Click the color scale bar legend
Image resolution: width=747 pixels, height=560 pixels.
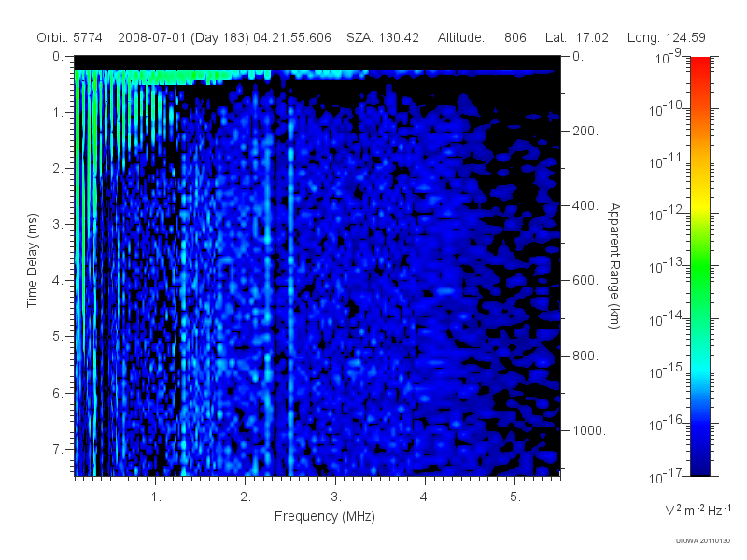699,266
